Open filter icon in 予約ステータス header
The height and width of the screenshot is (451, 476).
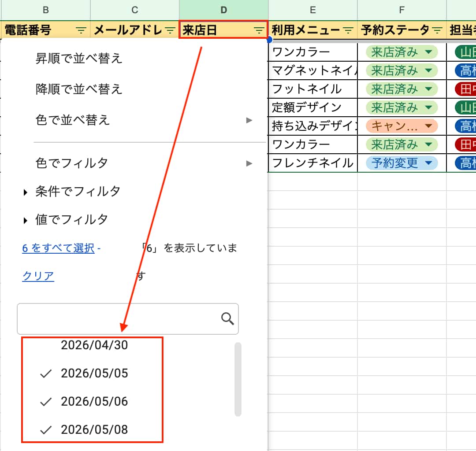(437, 30)
